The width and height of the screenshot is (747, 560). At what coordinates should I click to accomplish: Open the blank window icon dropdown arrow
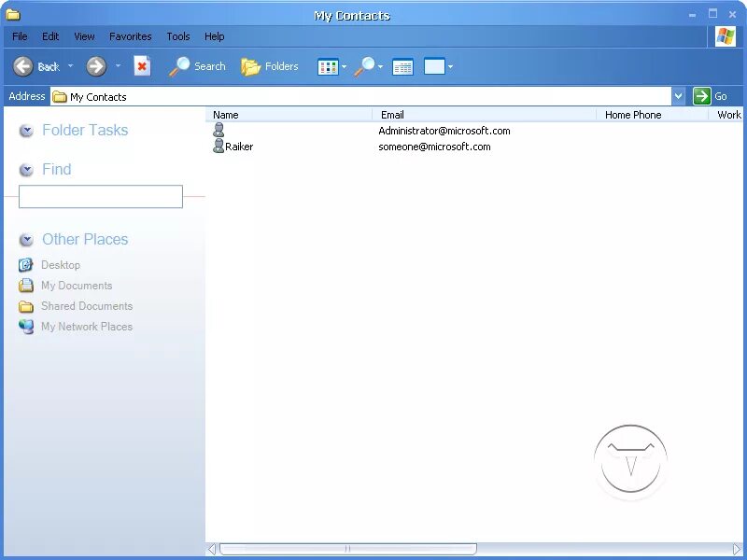point(450,66)
